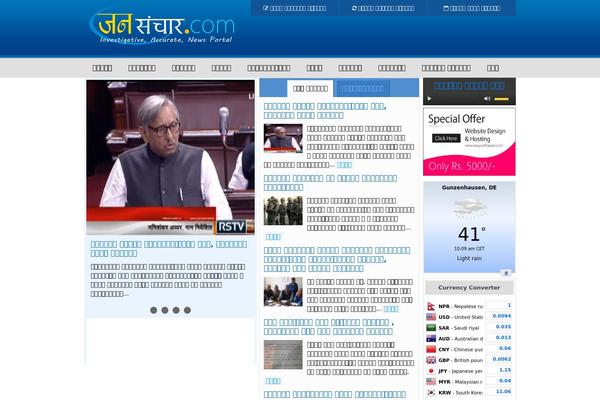The width and height of the screenshot is (600, 400).
Task: Open the last item in the gray navigation bar
Action: (493, 68)
